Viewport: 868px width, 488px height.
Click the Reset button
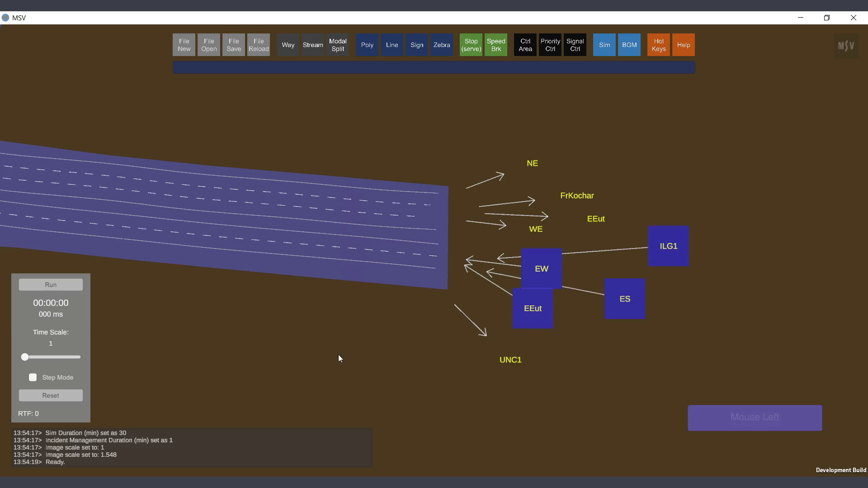51,395
